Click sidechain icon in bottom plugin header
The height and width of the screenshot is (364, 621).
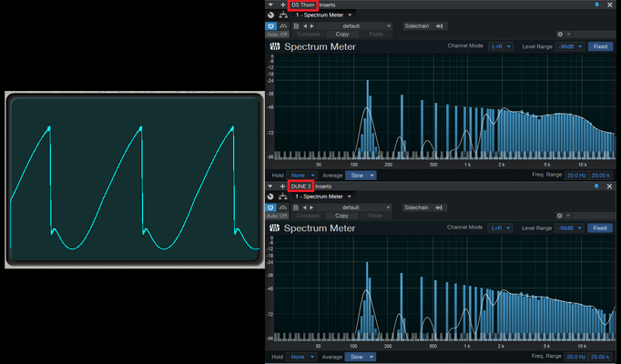[439, 207]
